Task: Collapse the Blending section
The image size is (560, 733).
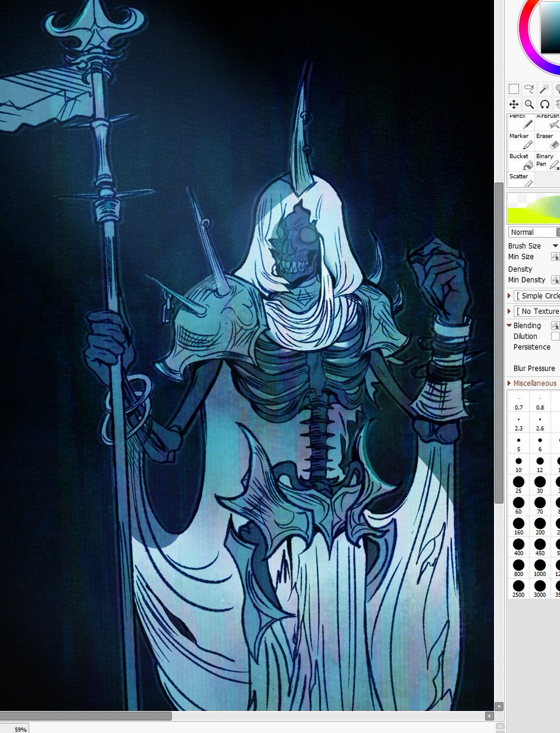Action: pos(510,326)
